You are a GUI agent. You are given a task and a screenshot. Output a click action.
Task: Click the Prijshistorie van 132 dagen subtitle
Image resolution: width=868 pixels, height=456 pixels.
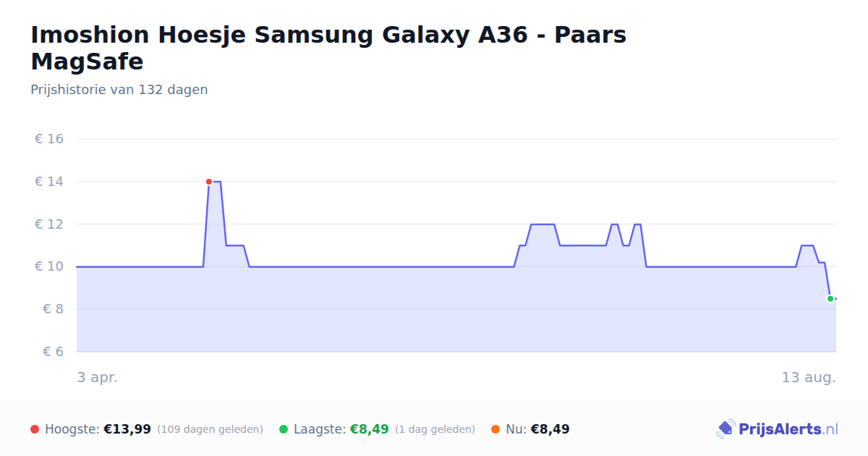pyautogui.click(x=119, y=90)
